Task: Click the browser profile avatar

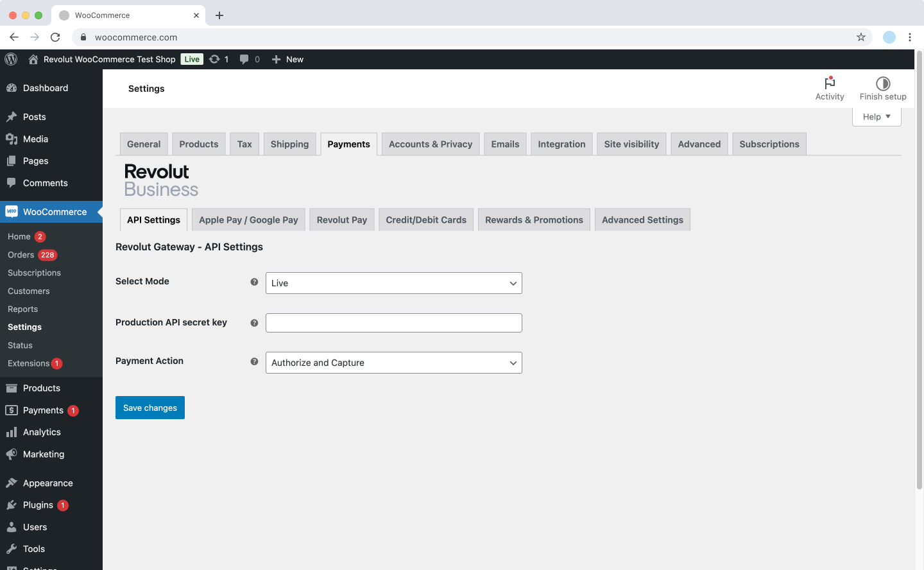Action: tap(889, 37)
